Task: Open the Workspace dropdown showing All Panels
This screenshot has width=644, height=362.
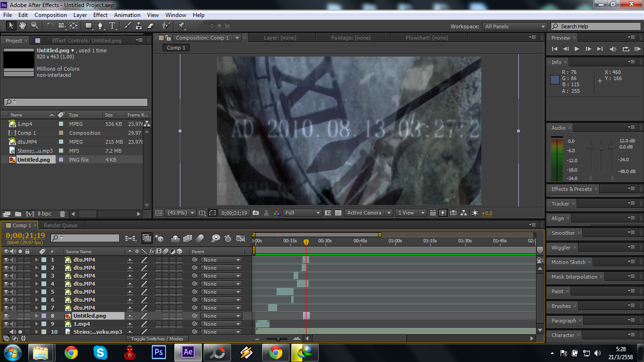Action: (x=515, y=26)
